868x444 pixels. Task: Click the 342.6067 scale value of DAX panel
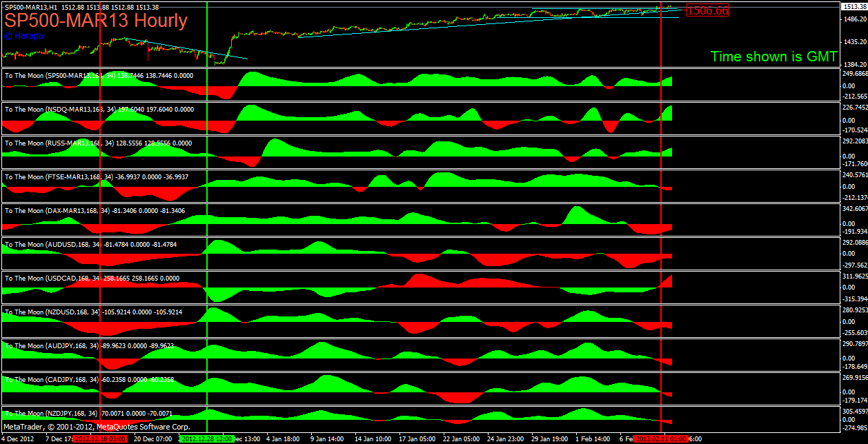[x=854, y=209]
